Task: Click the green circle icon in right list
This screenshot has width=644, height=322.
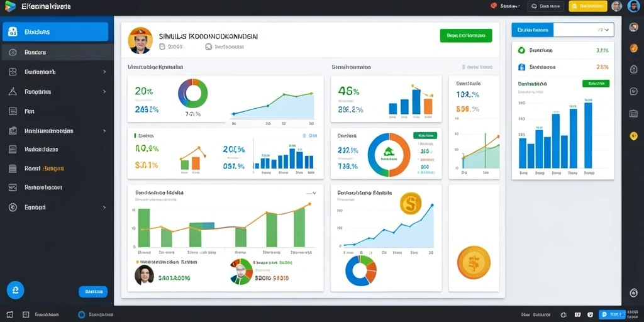Action: (x=521, y=50)
